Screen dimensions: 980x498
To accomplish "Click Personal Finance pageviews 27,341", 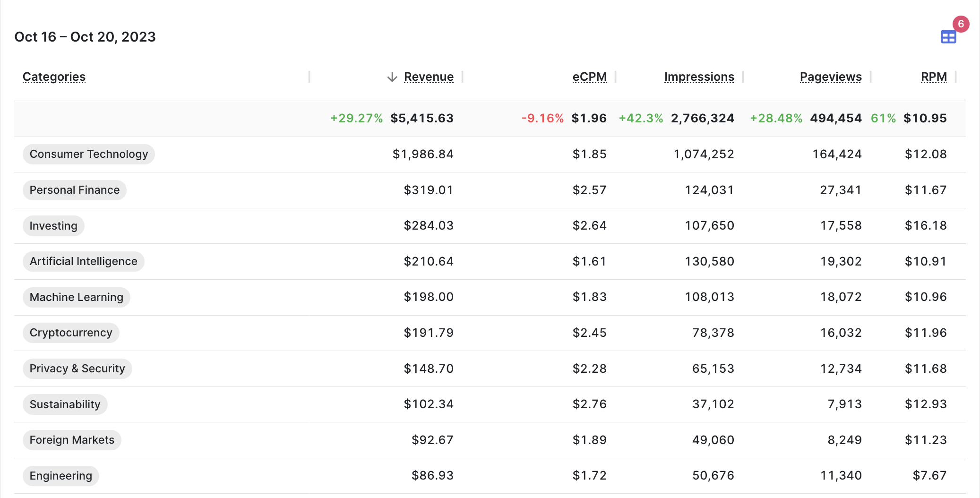I will [x=841, y=190].
